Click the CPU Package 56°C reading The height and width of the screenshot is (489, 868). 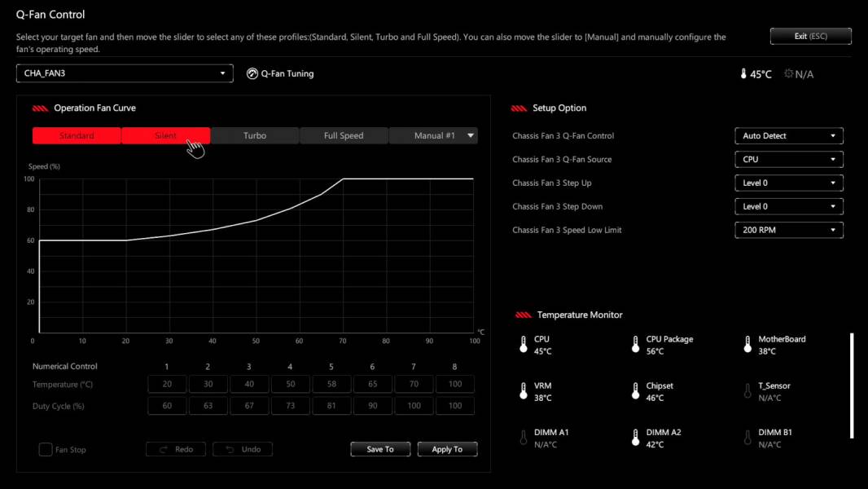click(x=655, y=351)
